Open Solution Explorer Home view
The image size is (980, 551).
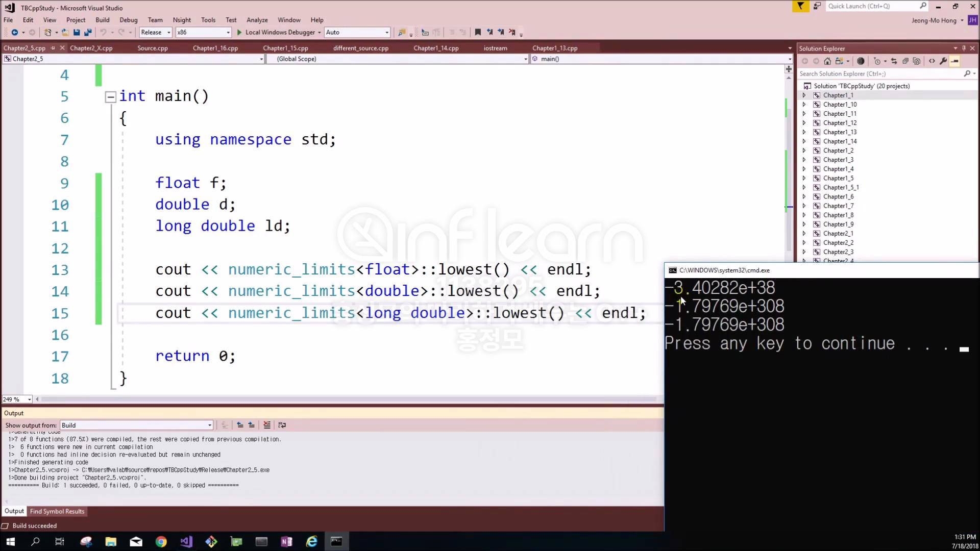click(x=827, y=61)
